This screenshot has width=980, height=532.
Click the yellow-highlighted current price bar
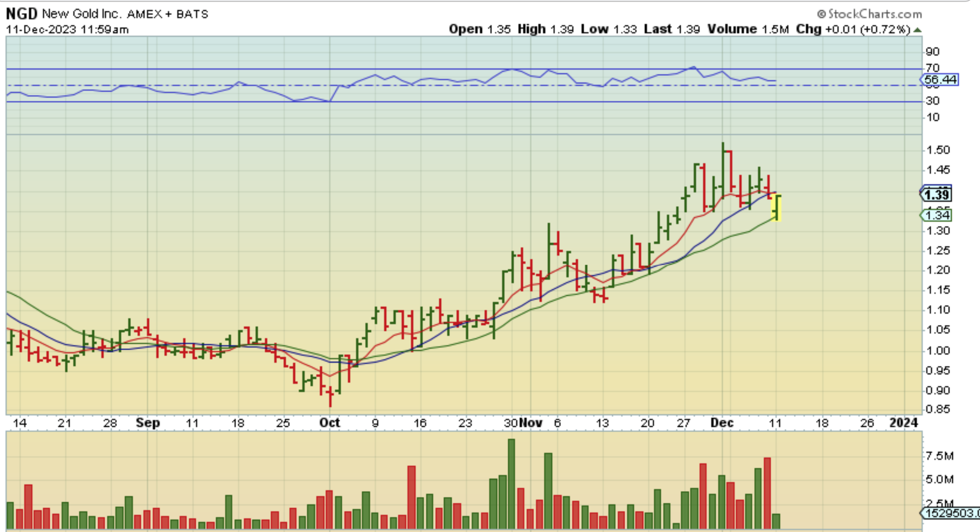pos(777,208)
